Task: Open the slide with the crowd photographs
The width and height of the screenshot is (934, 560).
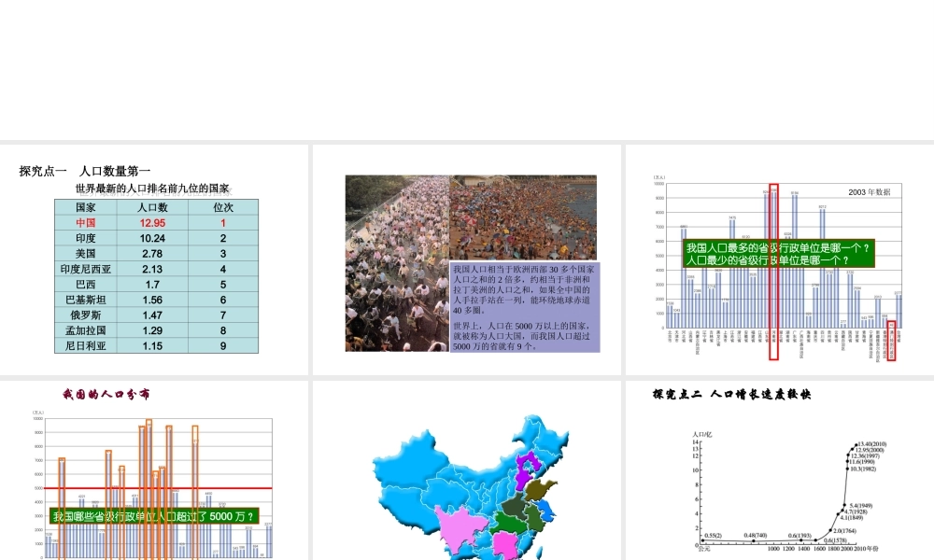Action: point(466,259)
